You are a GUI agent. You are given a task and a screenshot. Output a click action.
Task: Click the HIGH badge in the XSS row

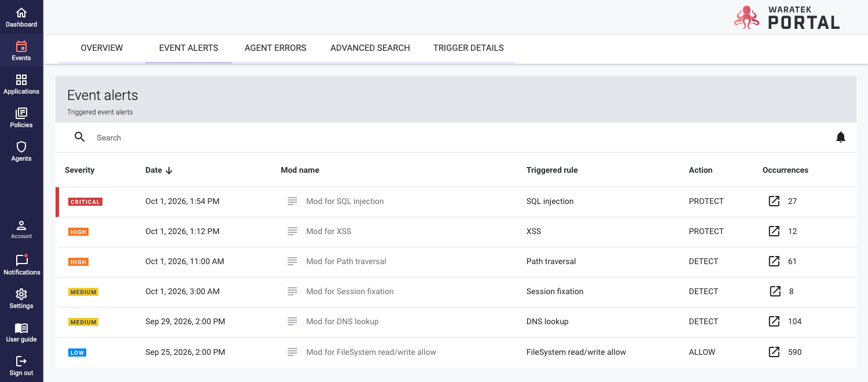78,232
